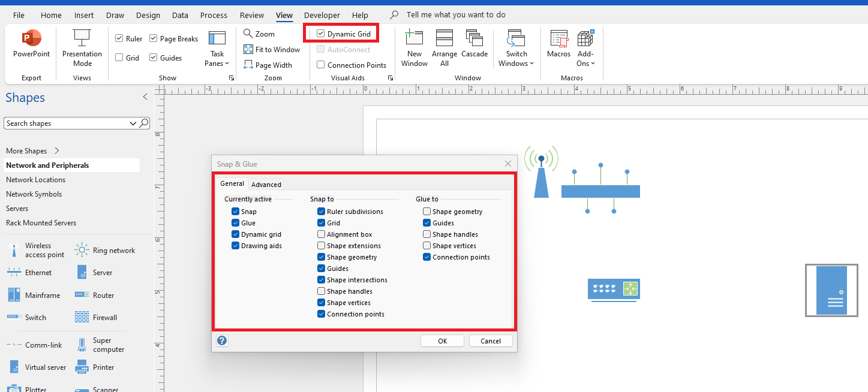Open Switch Windows dropdown
Screen dimensions: 868x392
516,48
